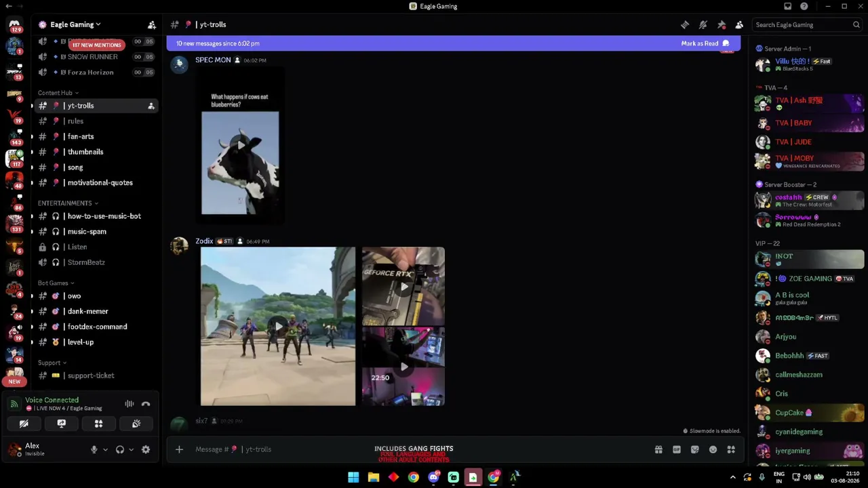The height and width of the screenshot is (488, 868).
Task: Turn on camera in voice panel
Action: tap(24, 424)
